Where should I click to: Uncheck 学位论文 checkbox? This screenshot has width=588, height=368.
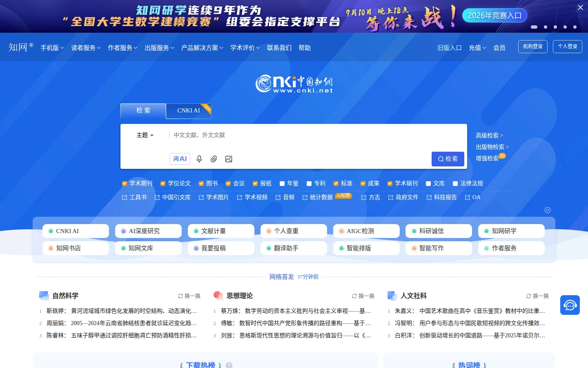tap(163, 184)
